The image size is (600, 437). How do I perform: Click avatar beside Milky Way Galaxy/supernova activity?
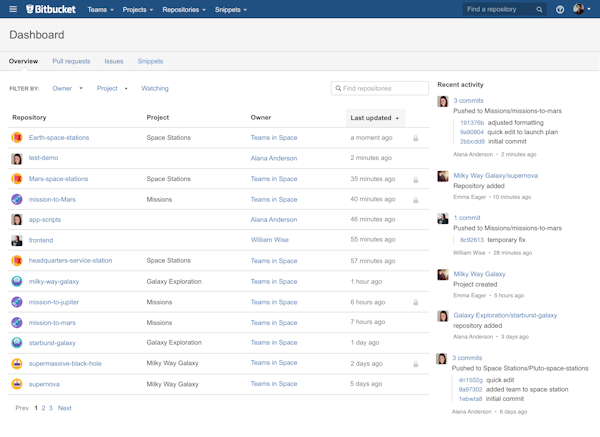[443, 176]
